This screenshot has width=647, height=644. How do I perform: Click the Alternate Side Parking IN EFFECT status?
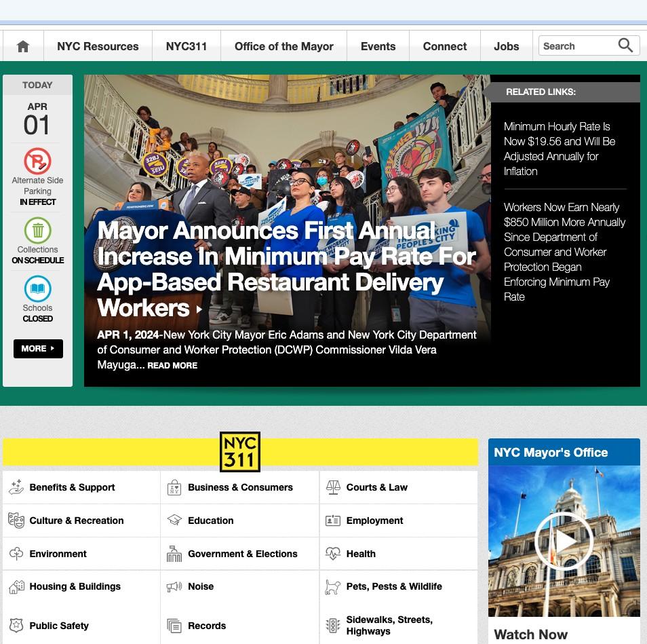pos(37,202)
